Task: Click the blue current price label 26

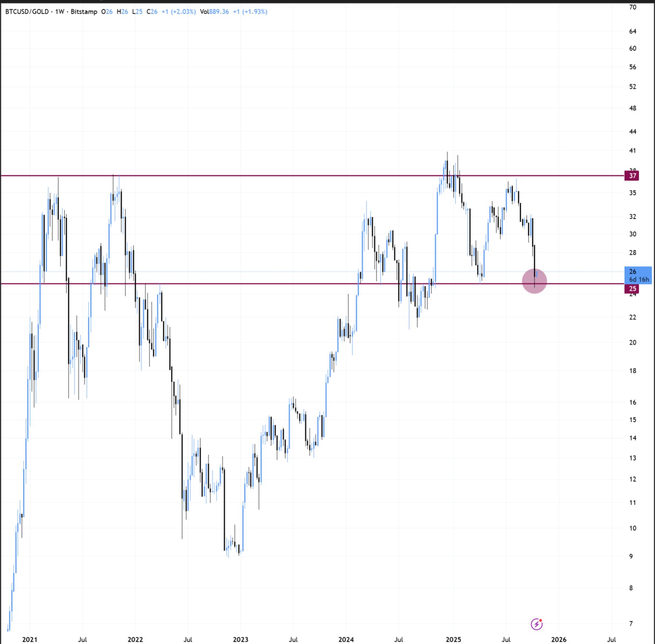Action: pos(632,271)
